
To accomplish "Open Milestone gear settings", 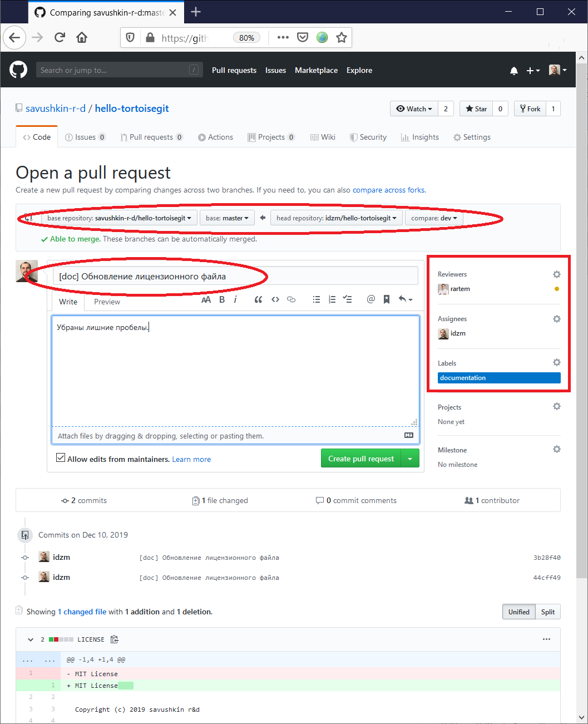I will (x=557, y=449).
